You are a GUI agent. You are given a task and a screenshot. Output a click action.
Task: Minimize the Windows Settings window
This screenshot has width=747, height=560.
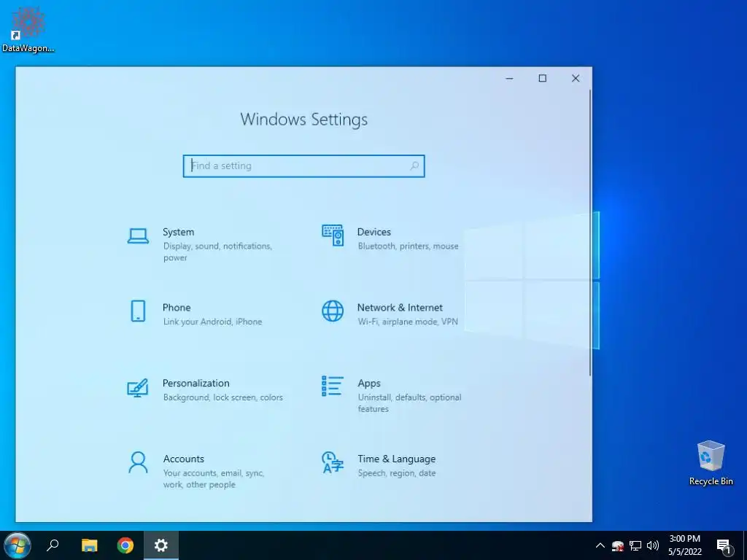tap(509, 78)
